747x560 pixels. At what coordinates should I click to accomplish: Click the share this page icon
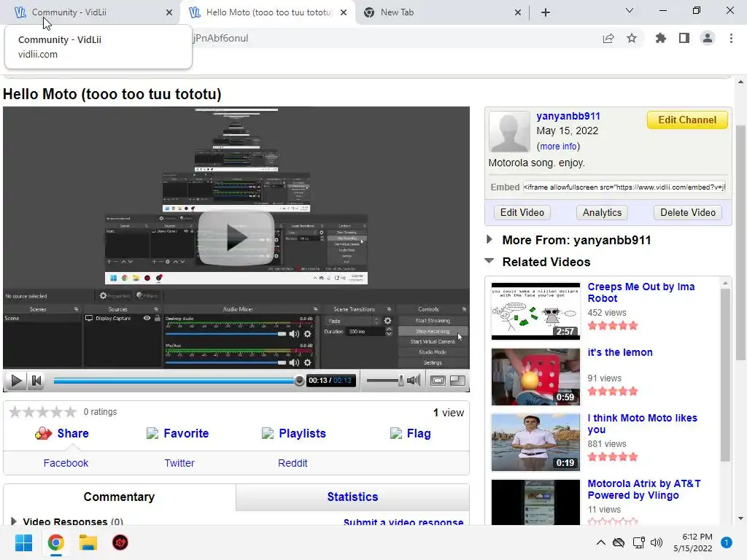tap(608, 39)
